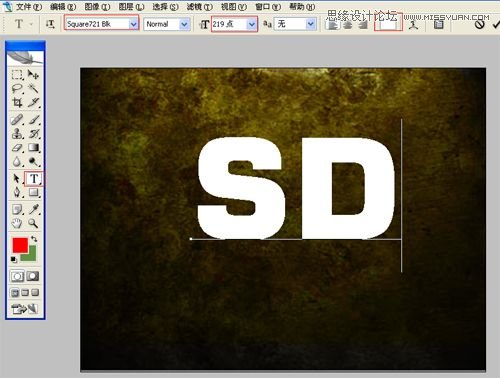Select the Brush tool

click(x=33, y=119)
